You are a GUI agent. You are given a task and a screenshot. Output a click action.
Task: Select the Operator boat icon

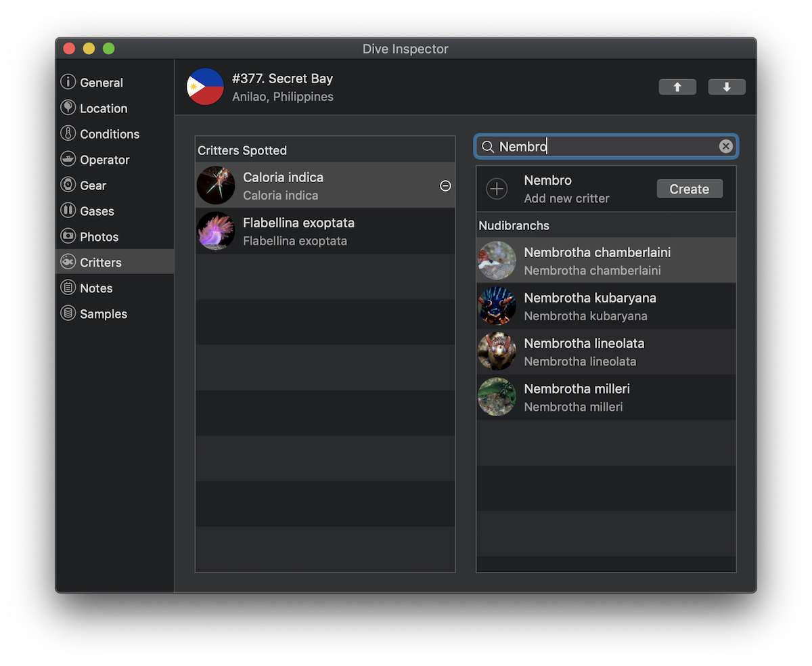pyautogui.click(x=68, y=160)
